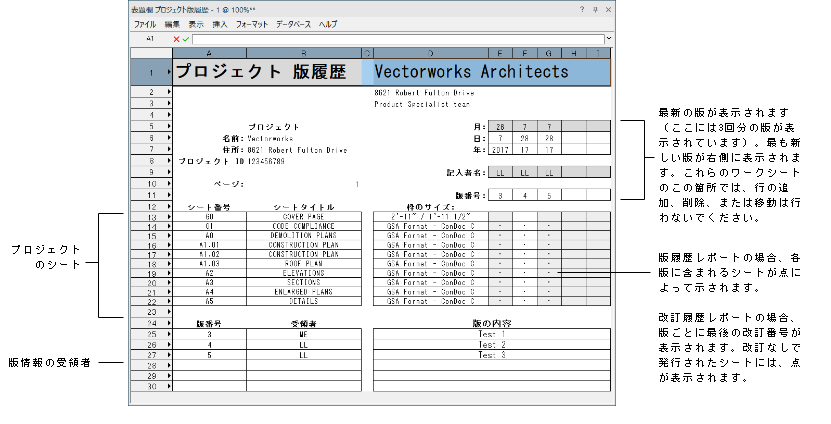Click sheet number A1.01 cell
The width and height of the screenshot is (831, 424).
(x=209, y=245)
